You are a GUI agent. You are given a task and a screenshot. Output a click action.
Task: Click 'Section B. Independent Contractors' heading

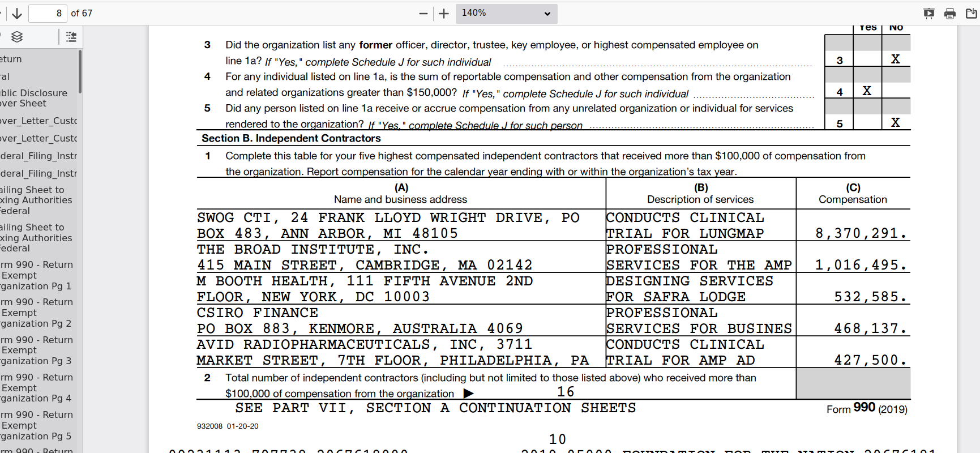pos(291,138)
